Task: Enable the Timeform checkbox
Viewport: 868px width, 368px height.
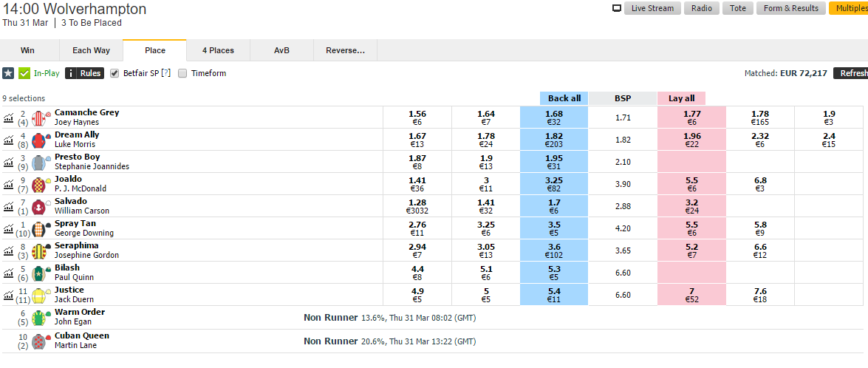Action: point(183,73)
